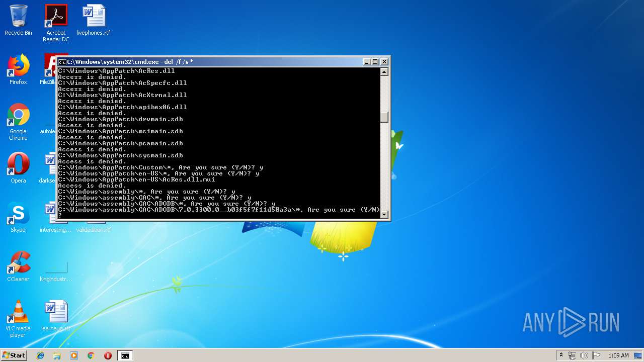This screenshot has height=362, width=644.
Task: Open Skype desktop shortcut
Action: 18,217
